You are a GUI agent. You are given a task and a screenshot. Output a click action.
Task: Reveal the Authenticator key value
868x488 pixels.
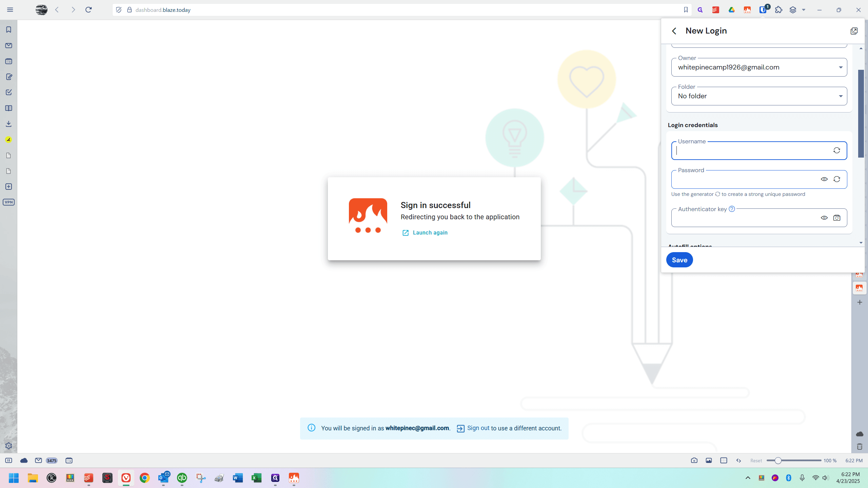824,218
